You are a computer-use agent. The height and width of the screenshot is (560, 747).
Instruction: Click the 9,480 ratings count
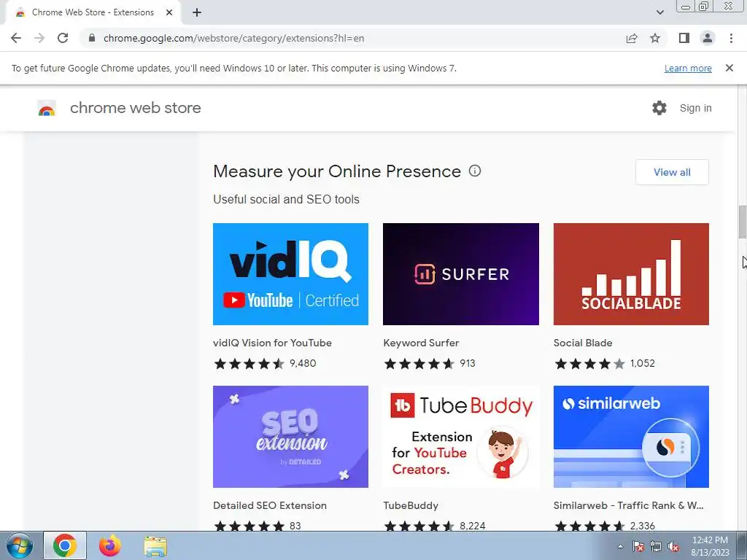[x=303, y=363]
